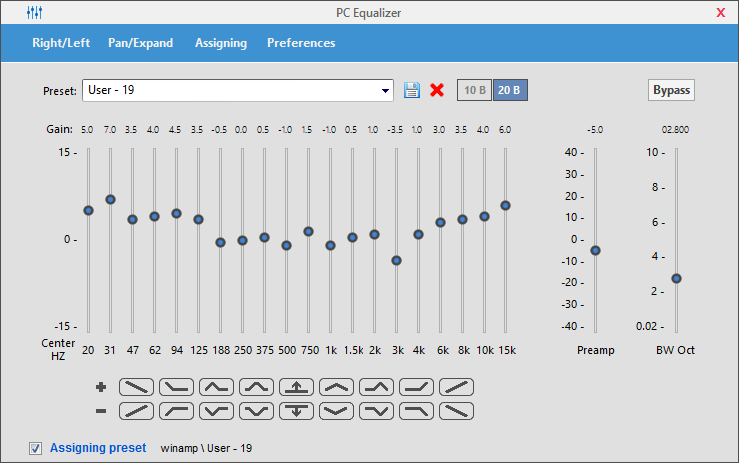Open the Preferences menu
Screen dimensions: 739x463
[x=301, y=43]
